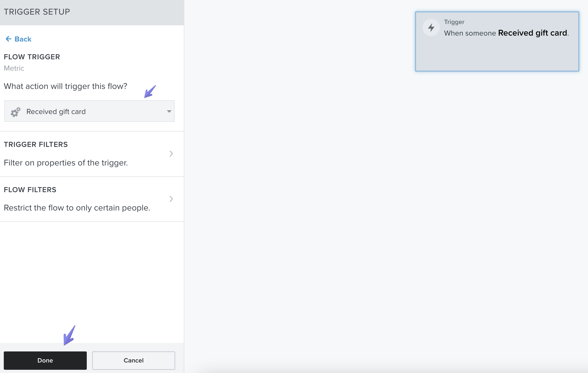Expand Trigger Filters with its chevron
The width and height of the screenshot is (588, 373).
(x=171, y=154)
